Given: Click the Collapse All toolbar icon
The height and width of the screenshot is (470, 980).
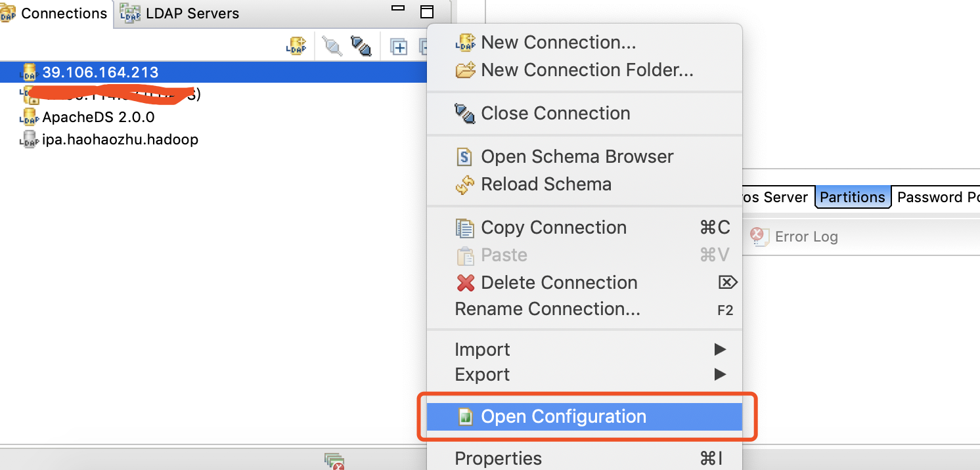Looking at the screenshot, I should (x=422, y=46).
